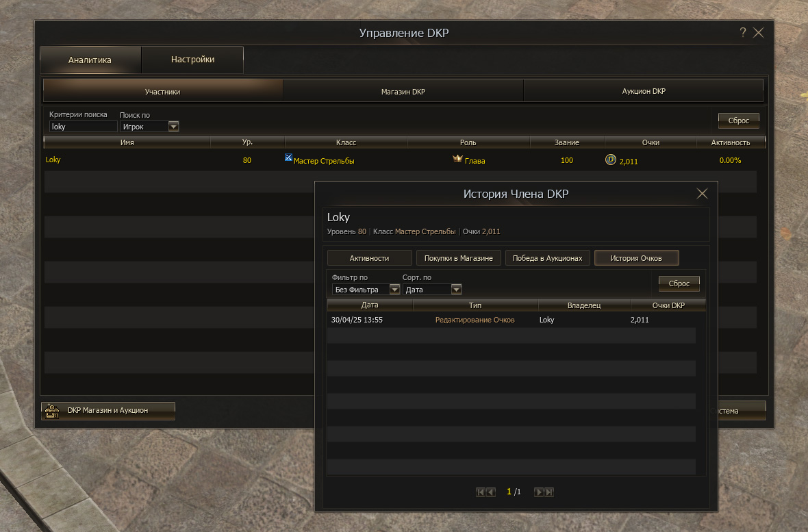Open the Аукцион DKP tab
The height and width of the screenshot is (532, 808).
pyautogui.click(x=643, y=91)
